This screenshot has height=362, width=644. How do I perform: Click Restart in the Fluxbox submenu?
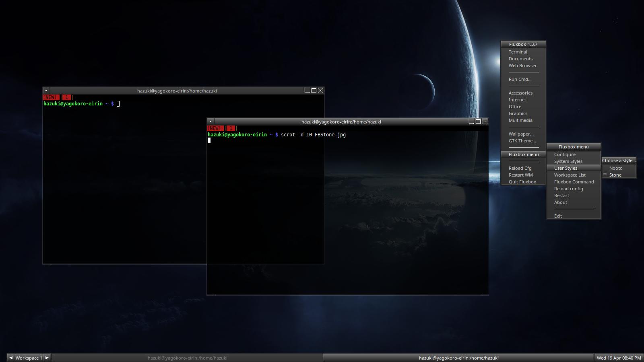[x=574, y=195]
